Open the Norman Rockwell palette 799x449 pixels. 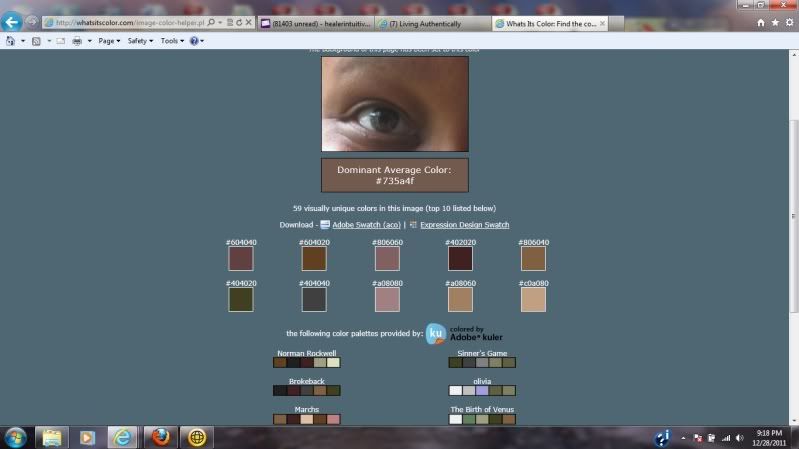click(307, 362)
